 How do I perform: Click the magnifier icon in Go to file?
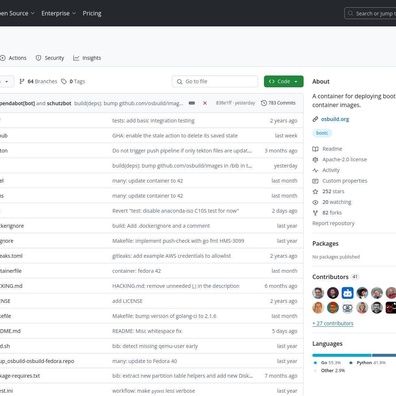(180, 81)
